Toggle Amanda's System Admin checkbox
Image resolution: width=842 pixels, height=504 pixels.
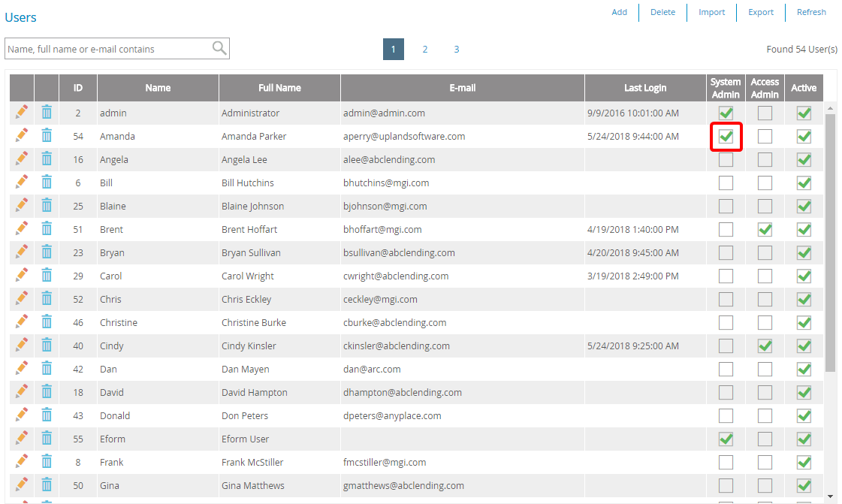(726, 137)
